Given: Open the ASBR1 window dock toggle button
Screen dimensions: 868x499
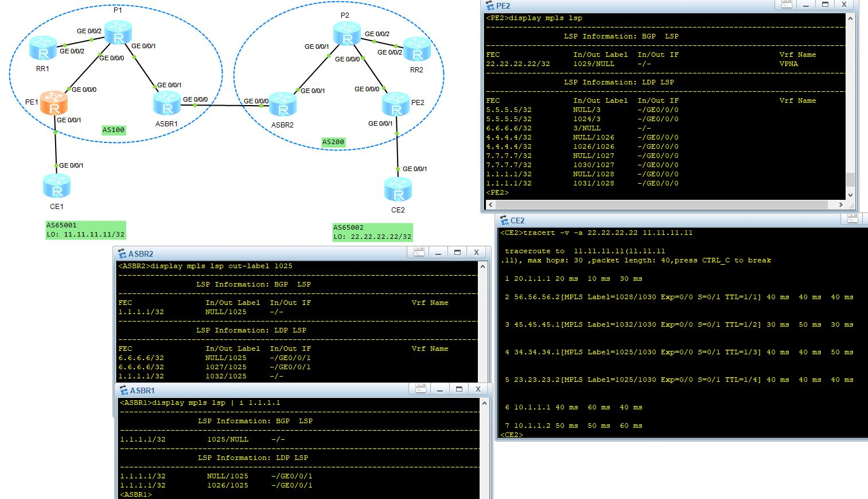Looking at the screenshot, I should (421, 389).
